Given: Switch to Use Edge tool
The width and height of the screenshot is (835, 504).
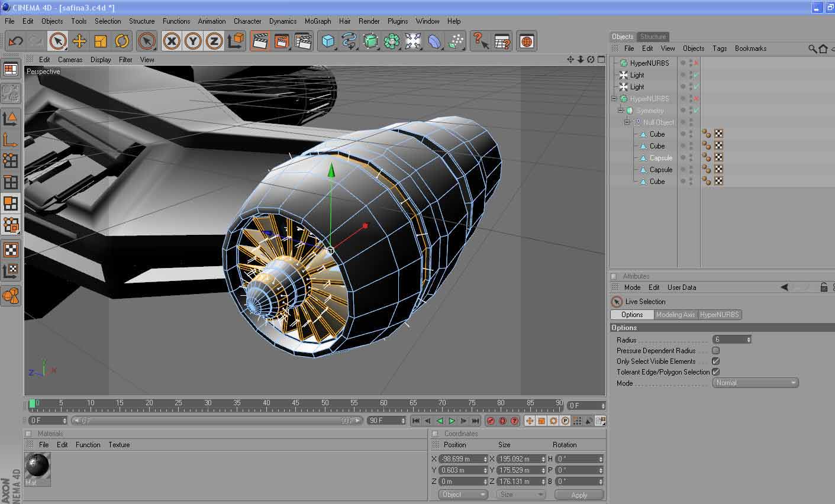Looking at the screenshot, I should point(11,182).
